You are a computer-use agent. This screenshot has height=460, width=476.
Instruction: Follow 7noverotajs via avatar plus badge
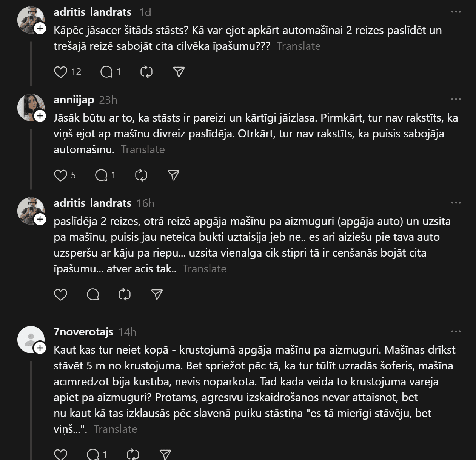click(x=40, y=348)
